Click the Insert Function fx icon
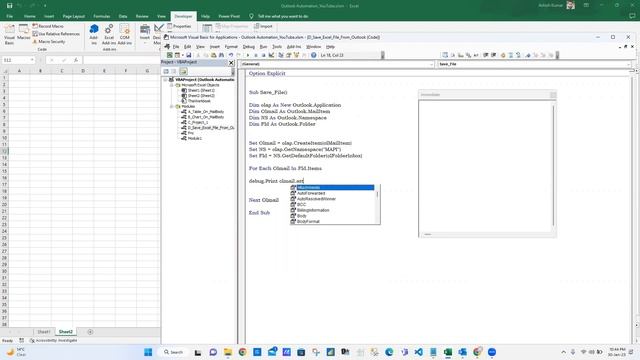 (x=76, y=60)
